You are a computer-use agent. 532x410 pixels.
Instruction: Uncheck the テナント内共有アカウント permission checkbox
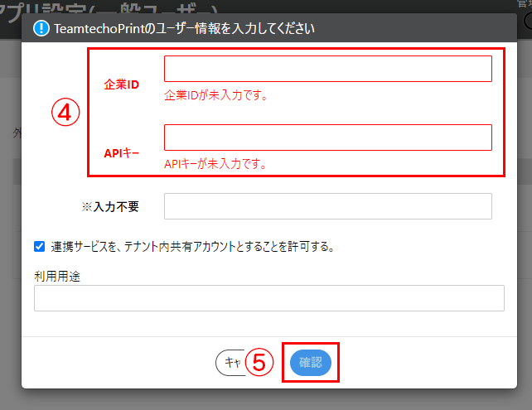tap(39, 246)
